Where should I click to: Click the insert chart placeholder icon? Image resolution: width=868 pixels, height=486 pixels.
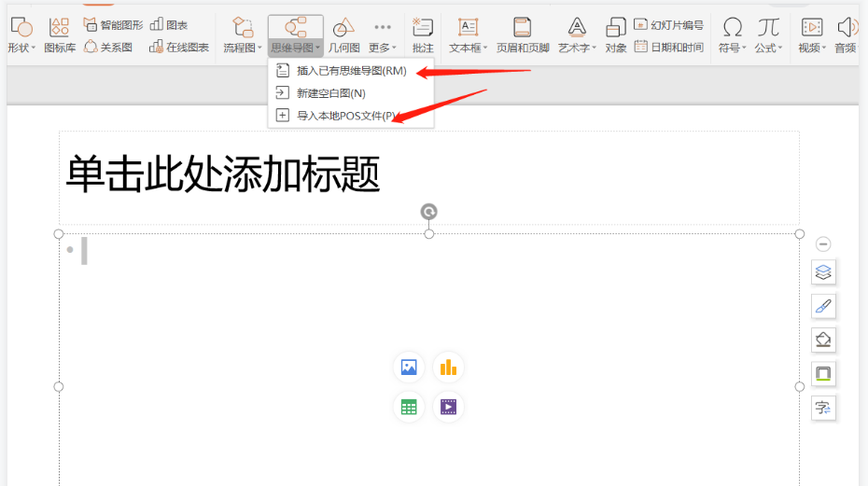[448, 367]
